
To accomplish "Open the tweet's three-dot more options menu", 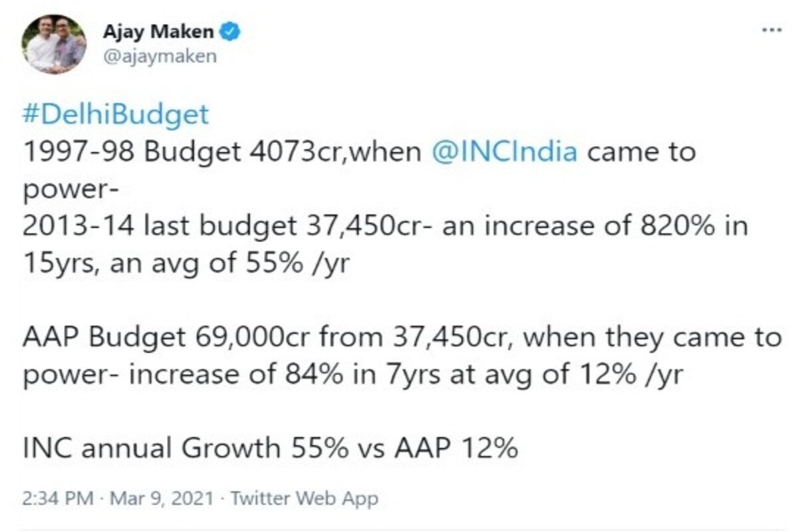I will [771, 31].
